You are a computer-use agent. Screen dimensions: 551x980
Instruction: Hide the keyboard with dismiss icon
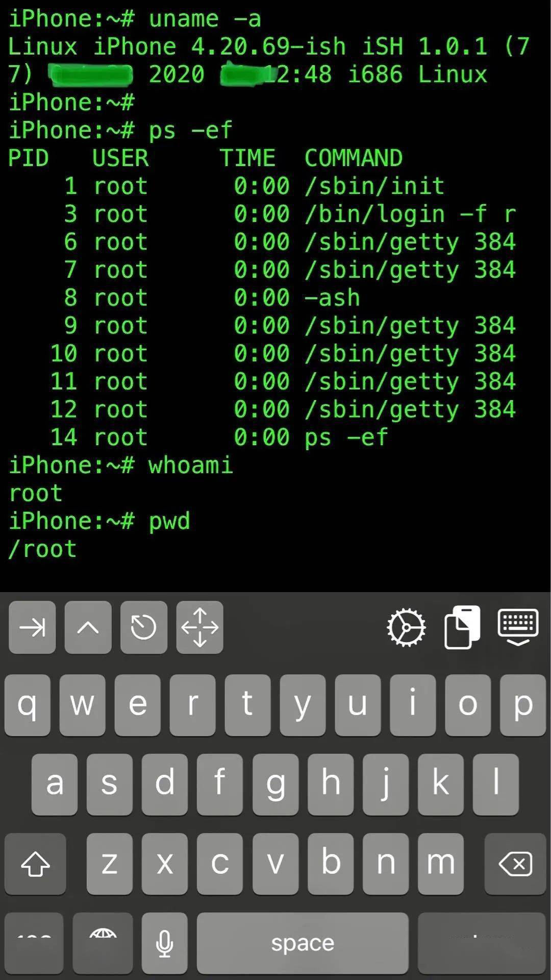(518, 627)
